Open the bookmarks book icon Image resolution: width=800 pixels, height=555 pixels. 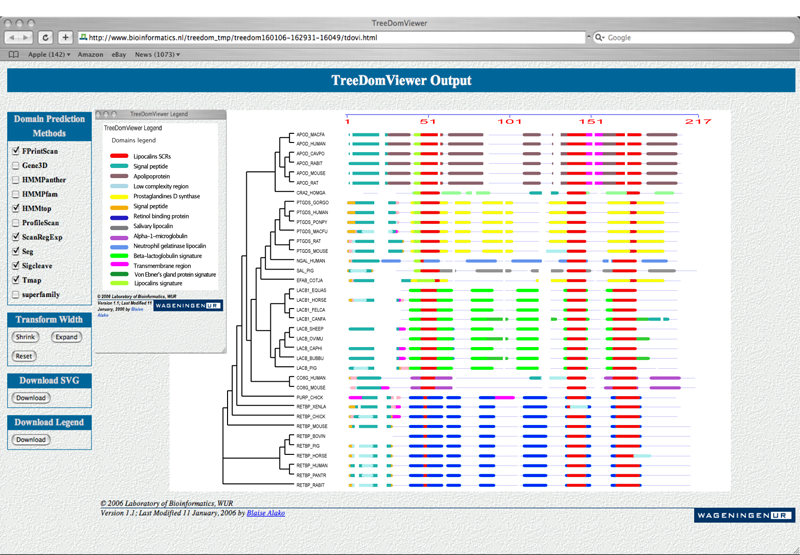pyautogui.click(x=13, y=54)
